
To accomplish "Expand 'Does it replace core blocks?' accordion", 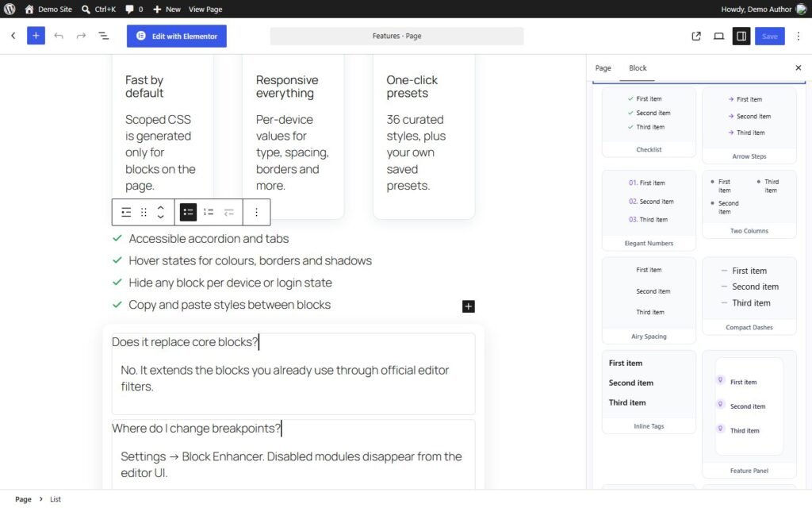I will [185, 342].
